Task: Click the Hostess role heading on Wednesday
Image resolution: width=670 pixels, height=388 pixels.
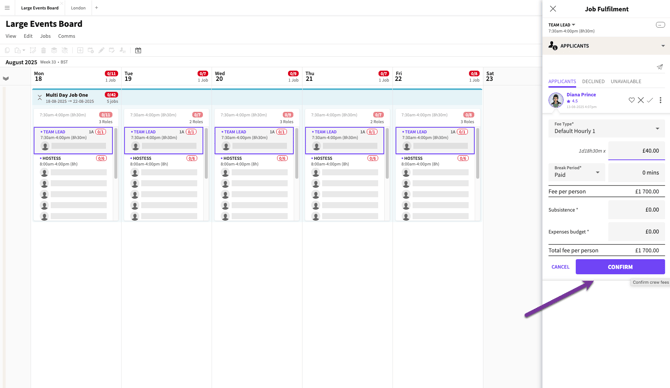Action: tap(232, 158)
